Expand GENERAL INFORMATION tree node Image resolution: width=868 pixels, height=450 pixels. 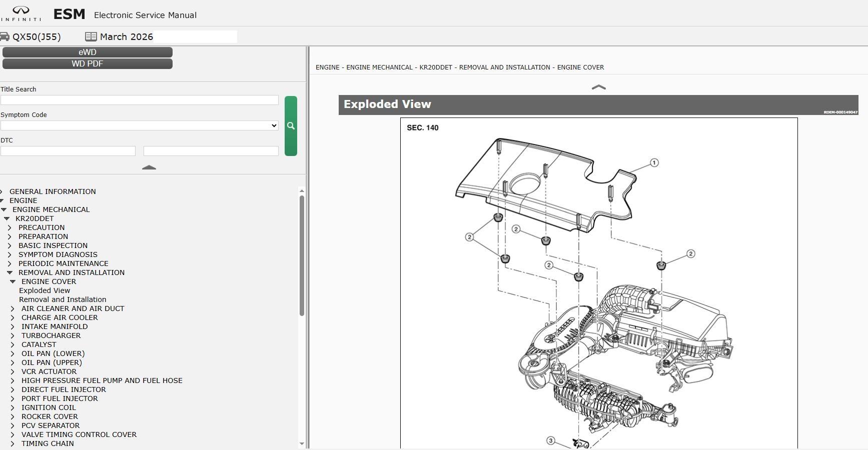pyautogui.click(x=2, y=191)
